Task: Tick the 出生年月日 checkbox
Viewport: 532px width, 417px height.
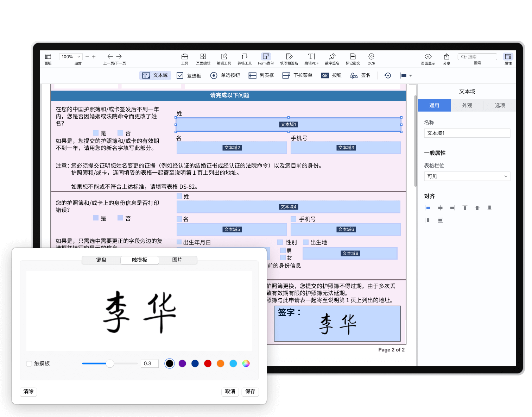Action: pos(179,242)
